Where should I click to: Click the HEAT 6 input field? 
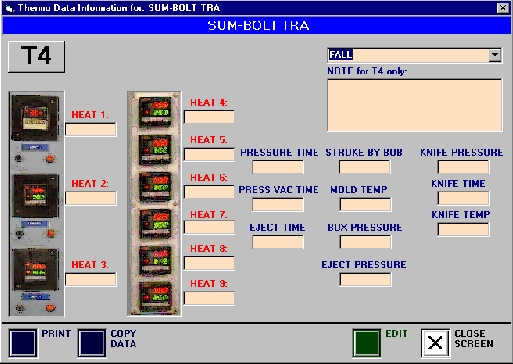pos(209,192)
